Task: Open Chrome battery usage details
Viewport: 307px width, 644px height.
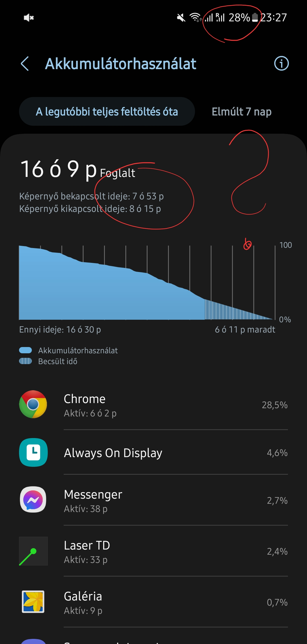Action: [153, 405]
